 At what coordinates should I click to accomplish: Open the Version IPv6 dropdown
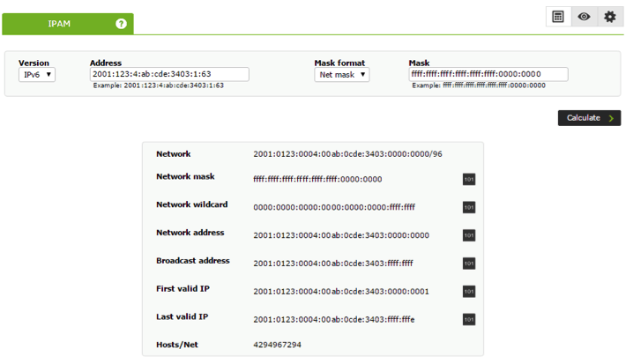(x=37, y=75)
